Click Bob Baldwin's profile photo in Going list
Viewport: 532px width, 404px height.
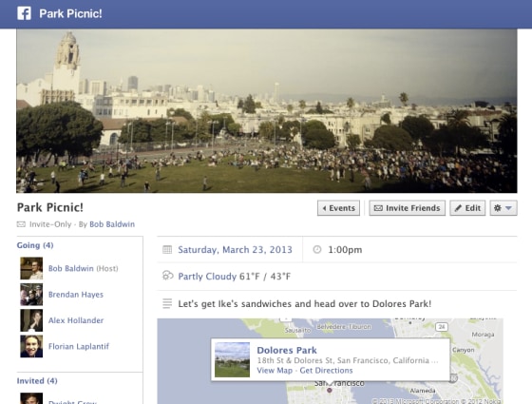point(31,268)
